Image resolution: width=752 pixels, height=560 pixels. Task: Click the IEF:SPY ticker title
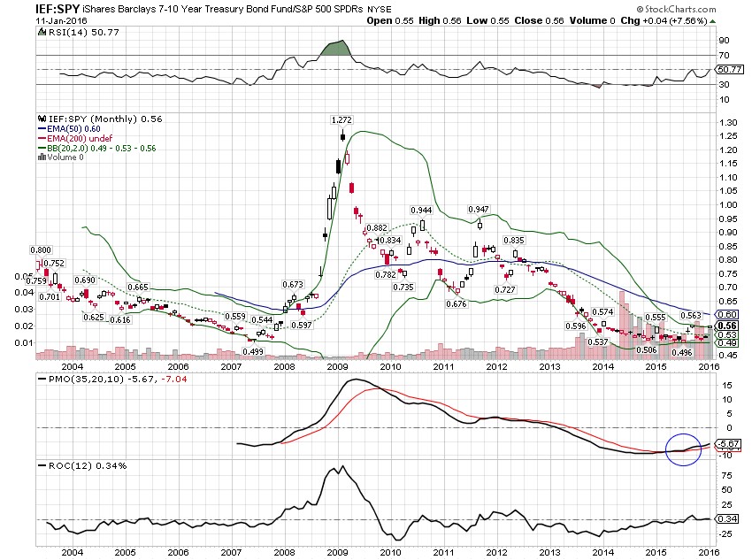point(58,9)
